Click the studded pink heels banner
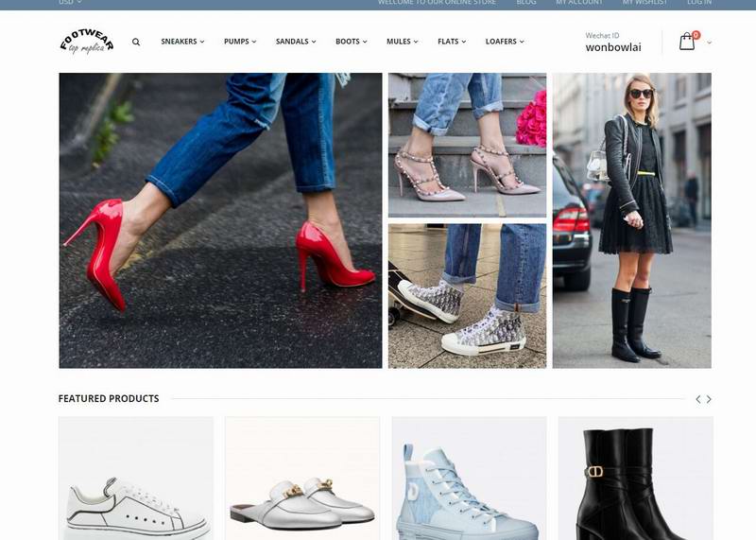 [x=467, y=145]
